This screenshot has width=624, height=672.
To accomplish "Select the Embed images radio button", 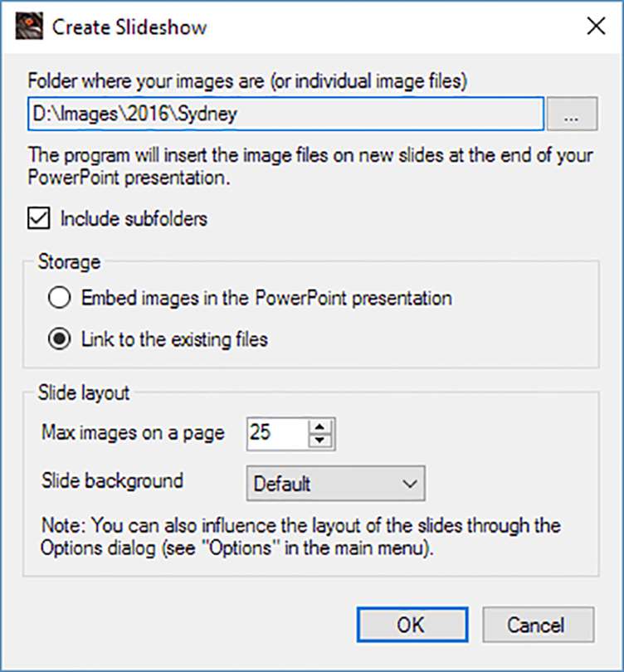I will pos(60,298).
